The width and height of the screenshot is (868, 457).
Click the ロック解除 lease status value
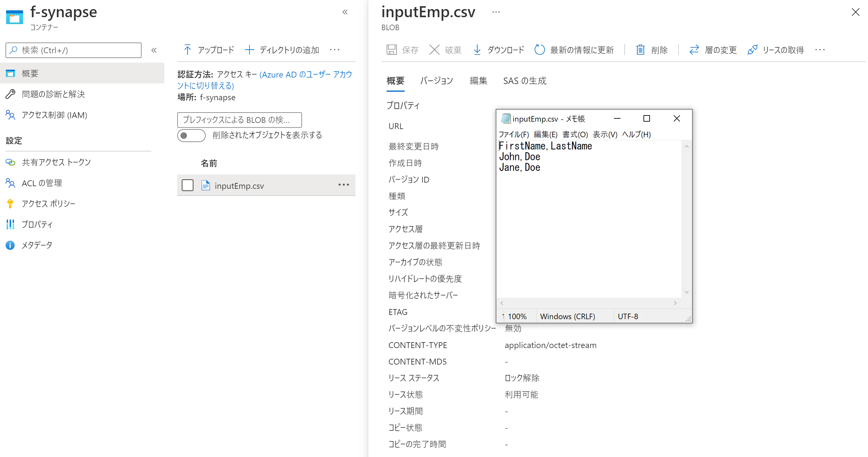[x=522, y=378]
